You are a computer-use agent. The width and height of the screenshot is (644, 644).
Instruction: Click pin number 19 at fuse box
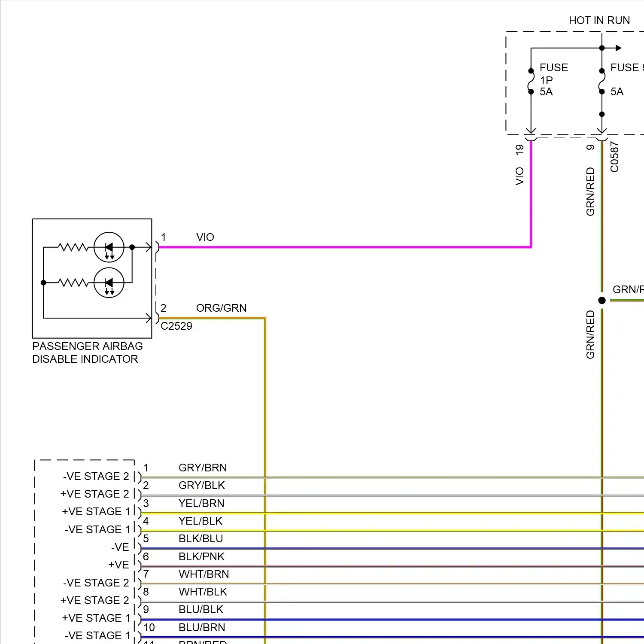tap(519, 149)
